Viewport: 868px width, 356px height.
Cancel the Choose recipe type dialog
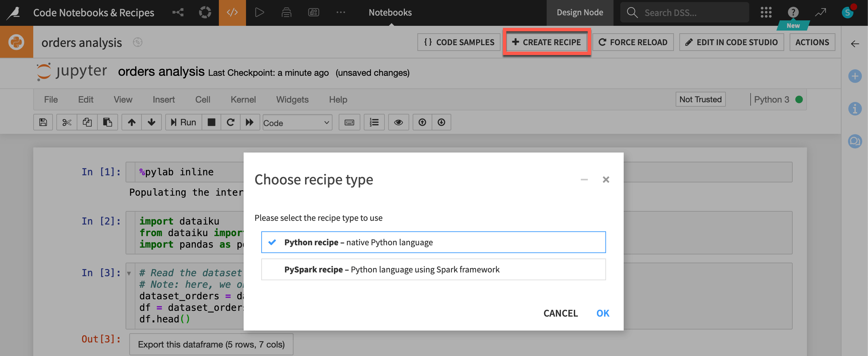(561, 313)
